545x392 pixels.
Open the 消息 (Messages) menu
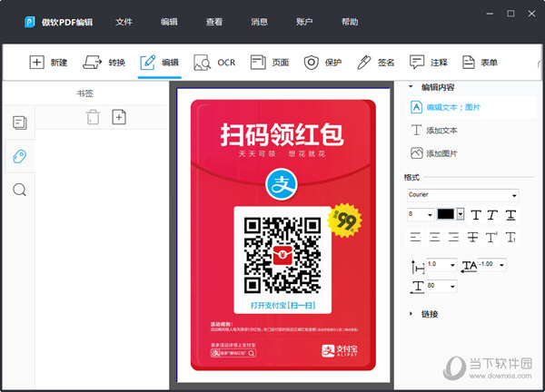[260, 22]
